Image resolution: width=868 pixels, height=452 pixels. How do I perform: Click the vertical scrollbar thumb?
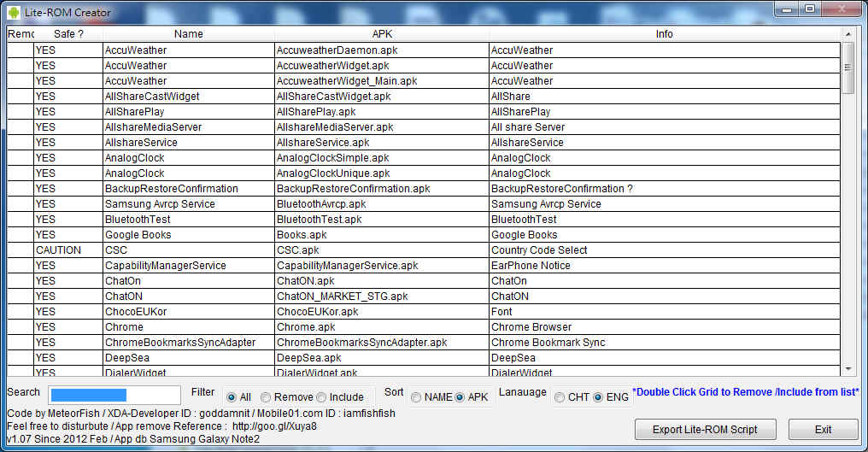(x=848, y=68)
